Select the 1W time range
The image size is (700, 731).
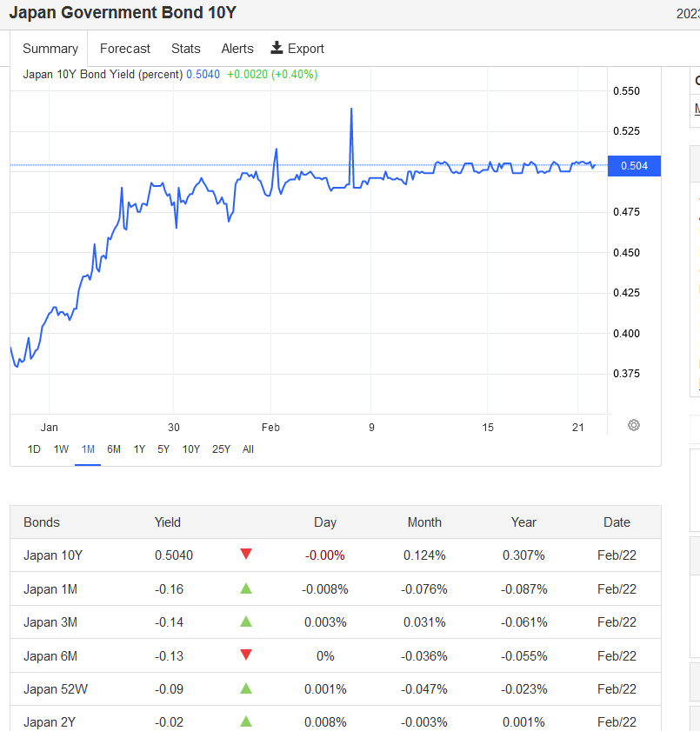tap(61, 449)
